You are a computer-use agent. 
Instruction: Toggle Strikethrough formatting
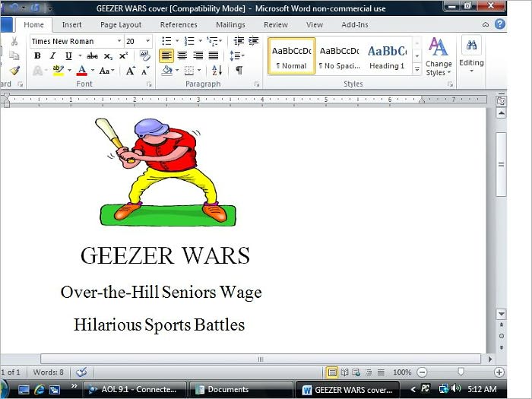(x=92, y=55)
